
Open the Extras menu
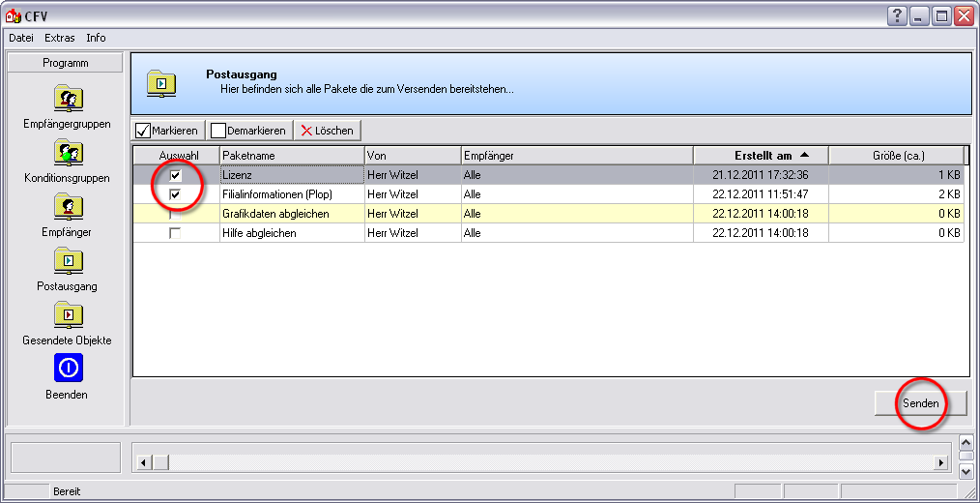tap(60, 38)
